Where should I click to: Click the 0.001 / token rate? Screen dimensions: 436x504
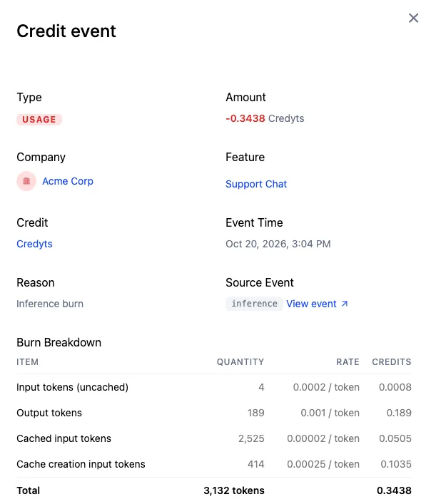click(x=330, y=413)
